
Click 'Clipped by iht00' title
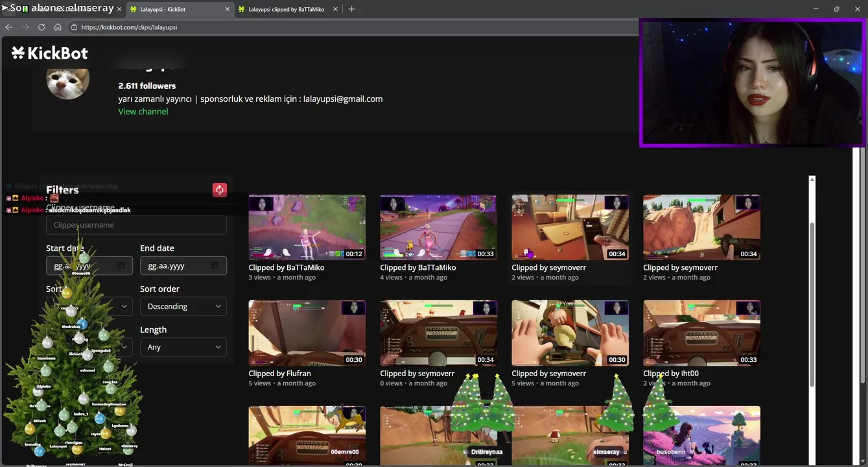click(671, 374)
